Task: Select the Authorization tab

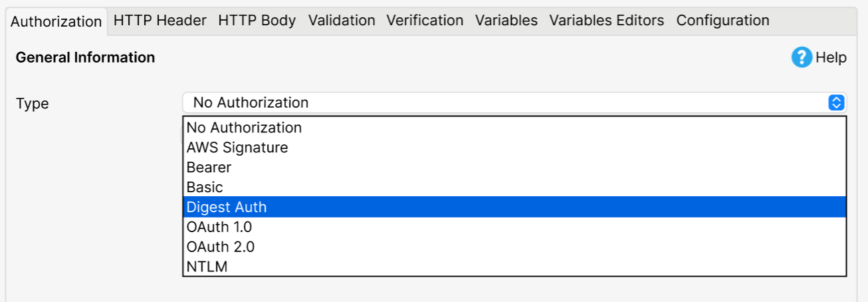Action: tap(56, 21)
